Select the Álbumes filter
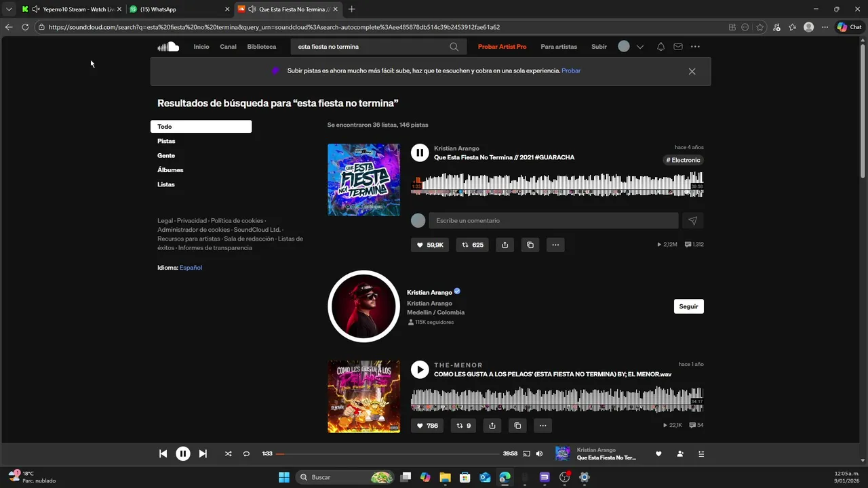This screenshot has width=868, height=488. 170,170
